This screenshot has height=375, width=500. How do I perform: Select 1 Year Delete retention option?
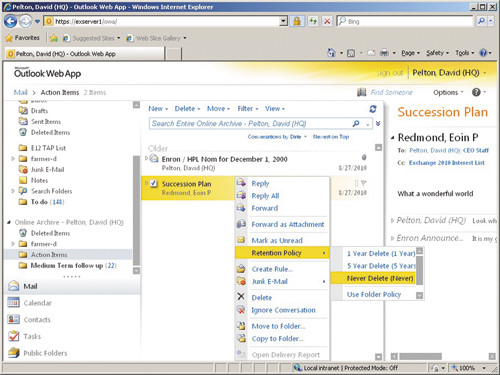pos(381,254)
